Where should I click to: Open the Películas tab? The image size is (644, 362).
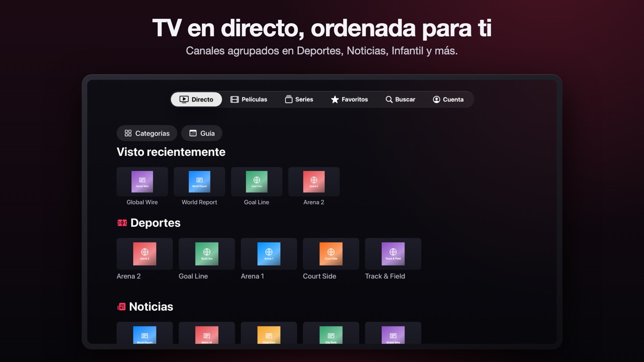(249, 100)
